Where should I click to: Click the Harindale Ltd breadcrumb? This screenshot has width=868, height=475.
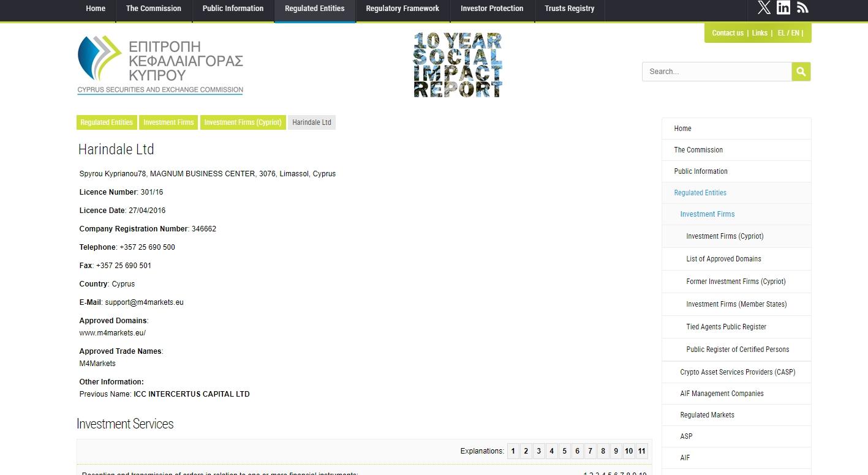tap(312, 122)
